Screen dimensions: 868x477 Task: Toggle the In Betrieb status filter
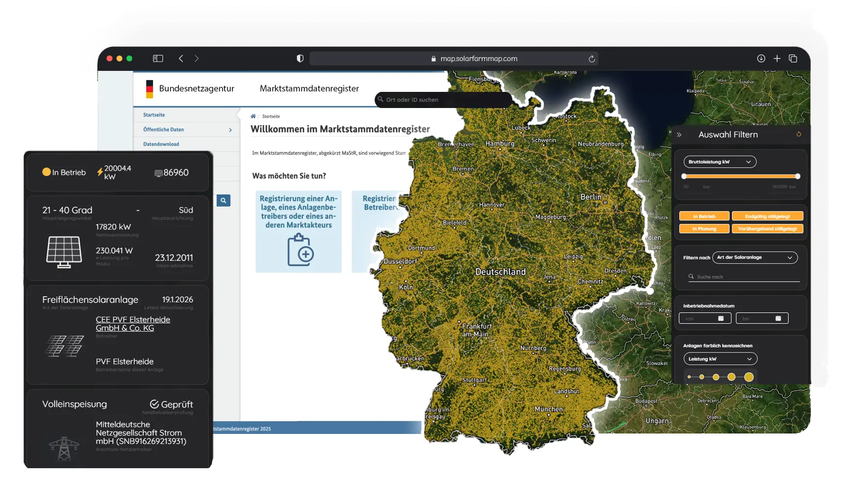point(703,216)
